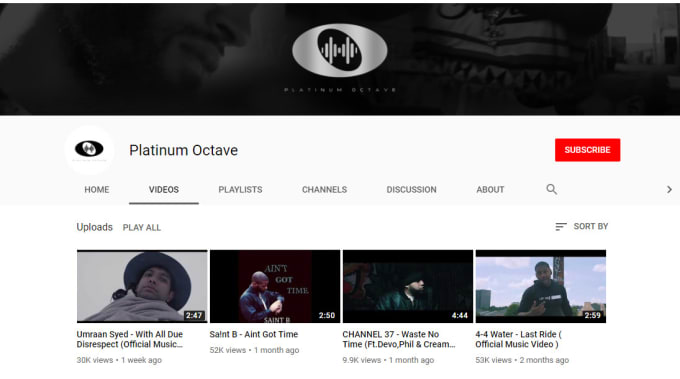
Task: Click the CHANNEL 37 video thumbnail
Action: pos(408,286)
